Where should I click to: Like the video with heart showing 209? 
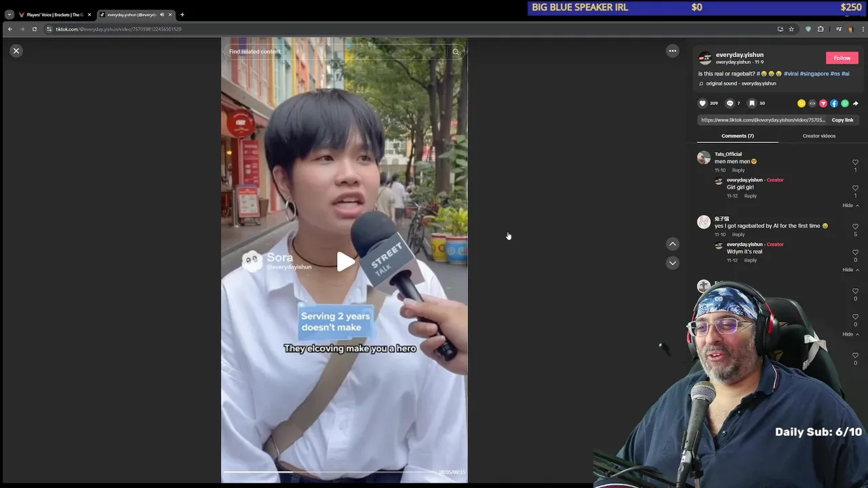click(703, 103)
